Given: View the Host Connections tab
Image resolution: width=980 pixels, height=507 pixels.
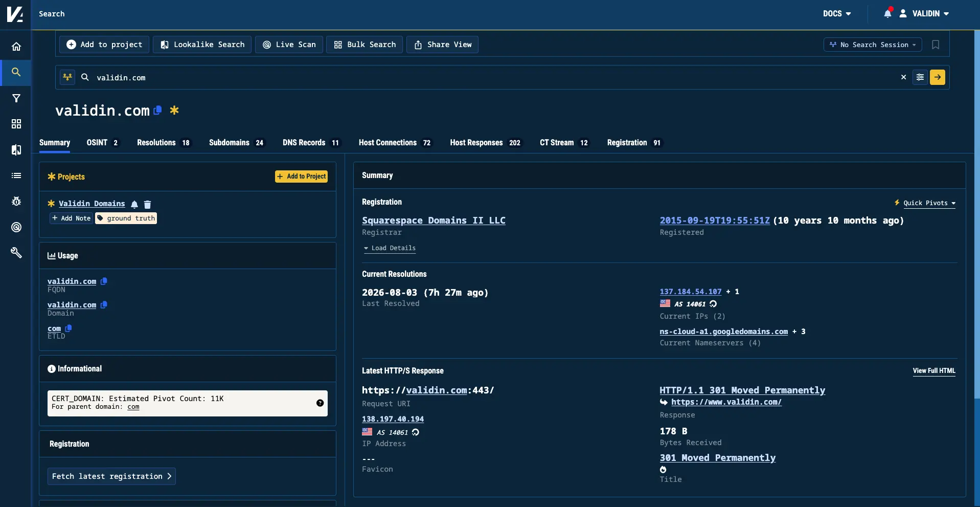Looking at the screenshot, I should tap(395, 143).
